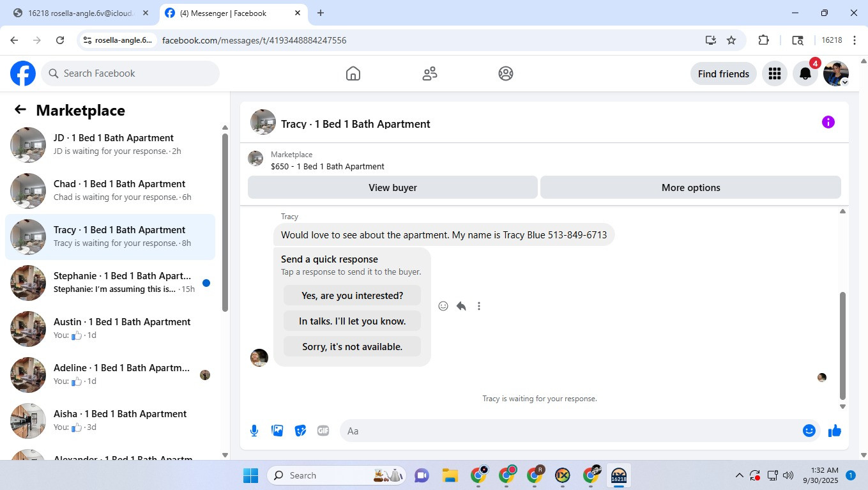This screenshot has width=868, height=490.
Task: Click the $650 - 1 Bed 1 Bath Apartment listing
Action: pyautogui.click(x=328, y=167)
